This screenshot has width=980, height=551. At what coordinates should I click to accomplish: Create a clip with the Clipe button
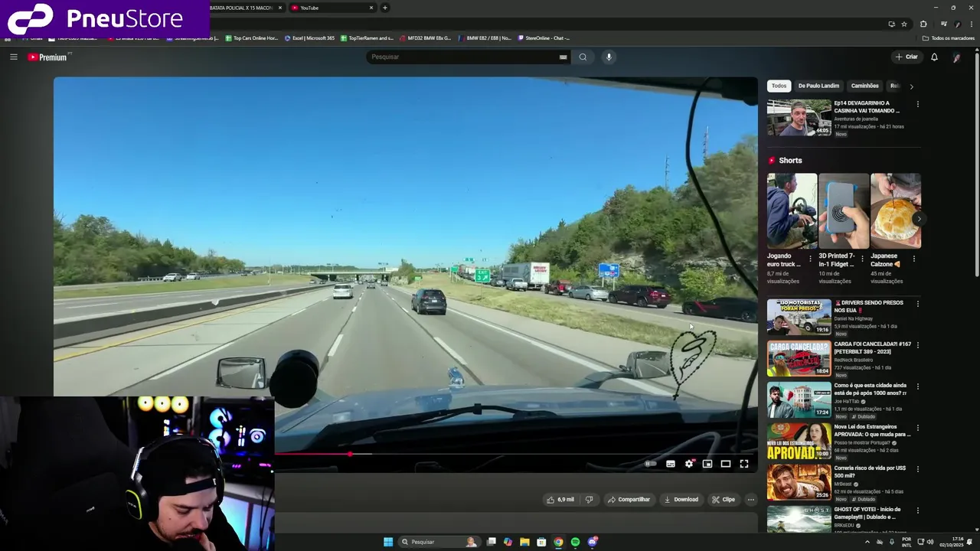click(x=723, y=500)
